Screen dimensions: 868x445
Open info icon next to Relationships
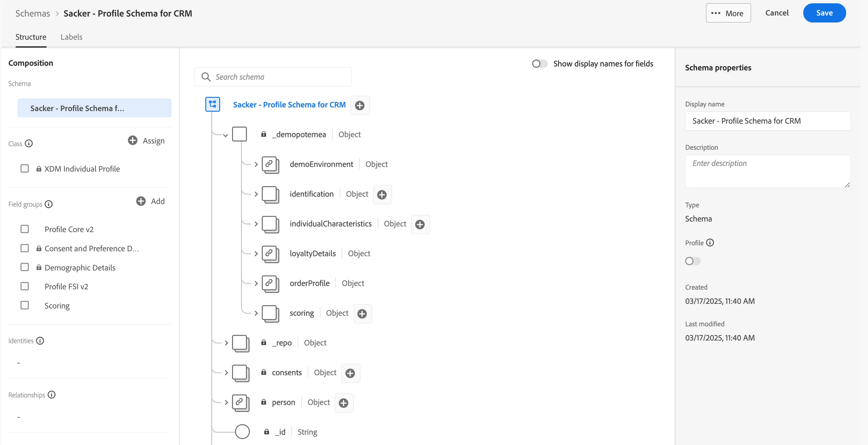(52, 395)
